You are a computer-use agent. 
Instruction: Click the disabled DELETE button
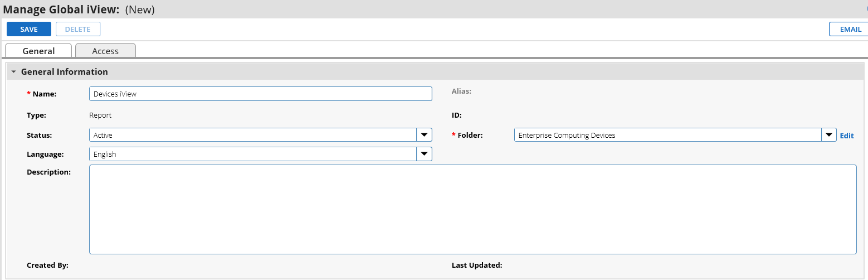click(78, 30)
